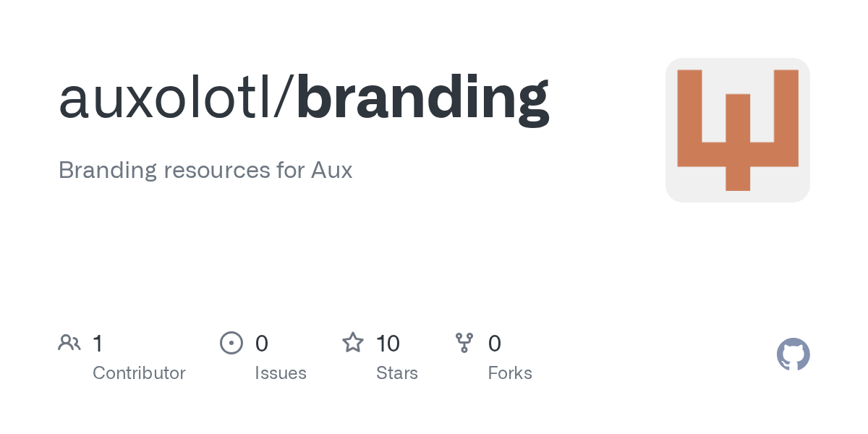Click the word "Aux" in the description

click(x=331, y=171)
